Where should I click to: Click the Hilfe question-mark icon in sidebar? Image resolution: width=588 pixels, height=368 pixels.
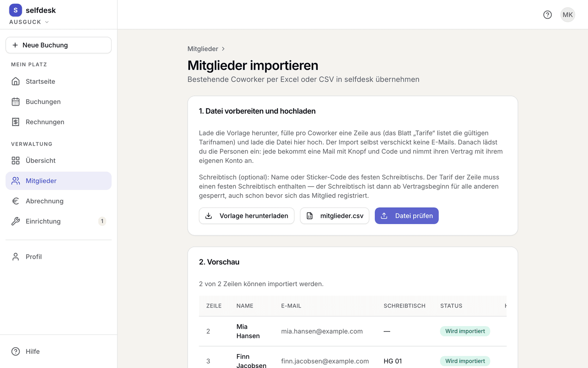click(15, 351)
